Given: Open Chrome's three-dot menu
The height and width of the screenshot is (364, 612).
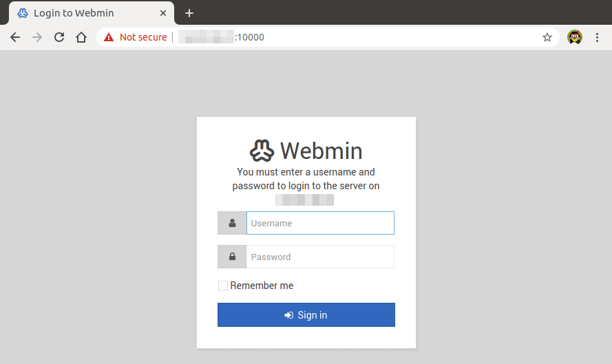Looking at the screenshot, I should 597,37.
